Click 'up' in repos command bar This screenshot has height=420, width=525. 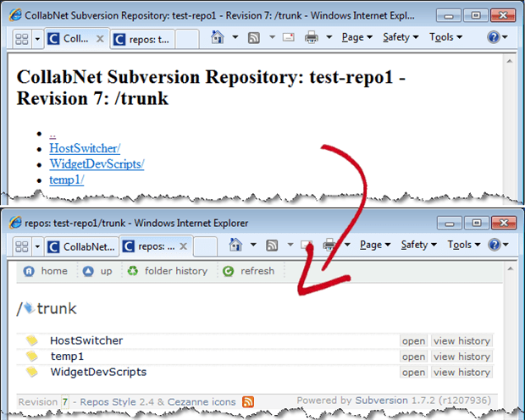pos(97,271)
